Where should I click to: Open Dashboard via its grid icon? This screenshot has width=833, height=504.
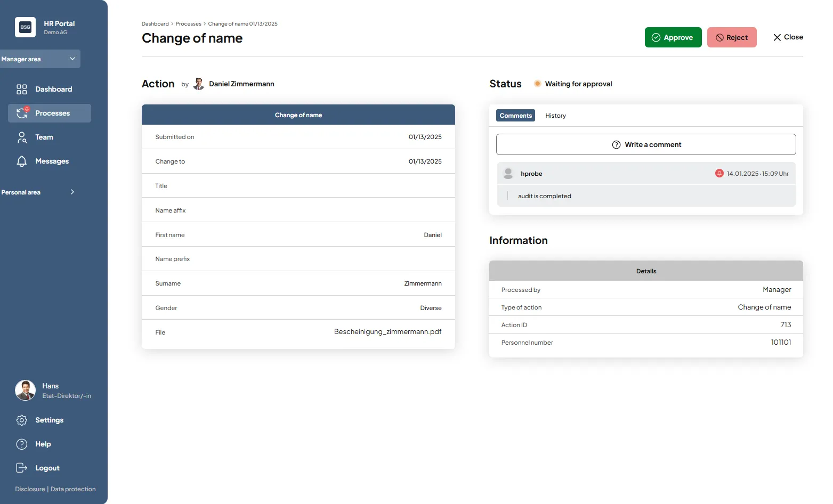coord(21,90)
